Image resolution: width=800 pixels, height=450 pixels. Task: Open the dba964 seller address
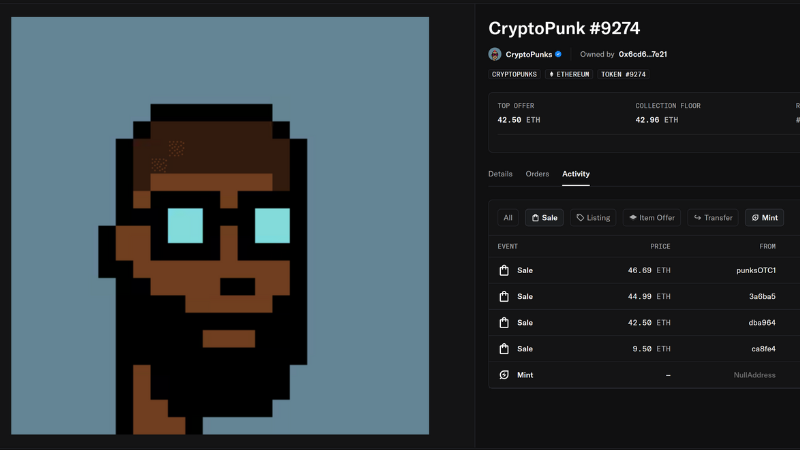click(762, 322)
